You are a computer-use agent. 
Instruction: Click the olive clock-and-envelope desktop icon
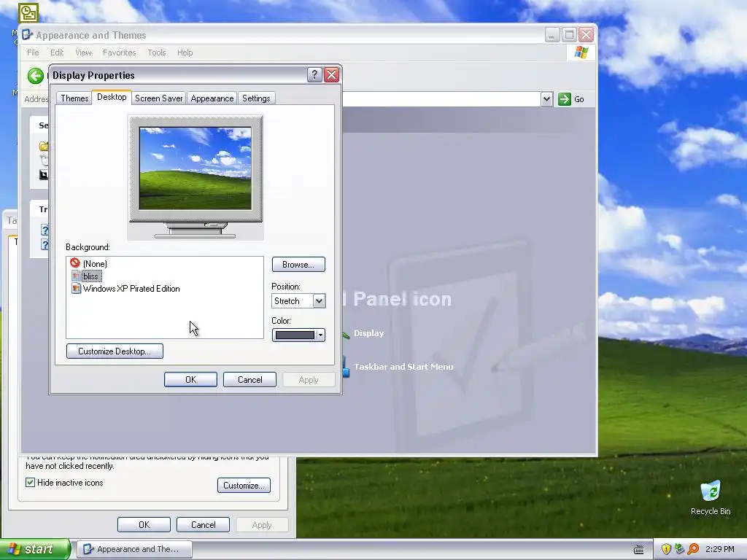[x=28, y=13]
